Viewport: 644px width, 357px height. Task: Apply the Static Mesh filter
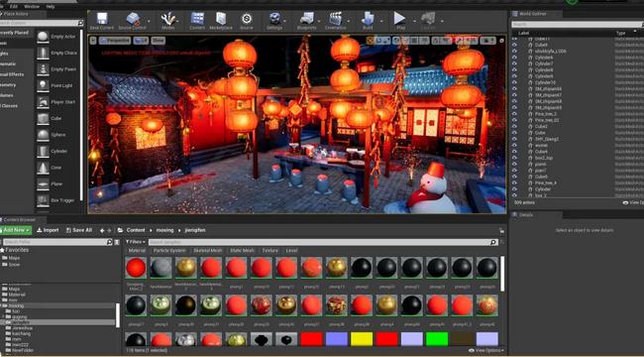242,250
